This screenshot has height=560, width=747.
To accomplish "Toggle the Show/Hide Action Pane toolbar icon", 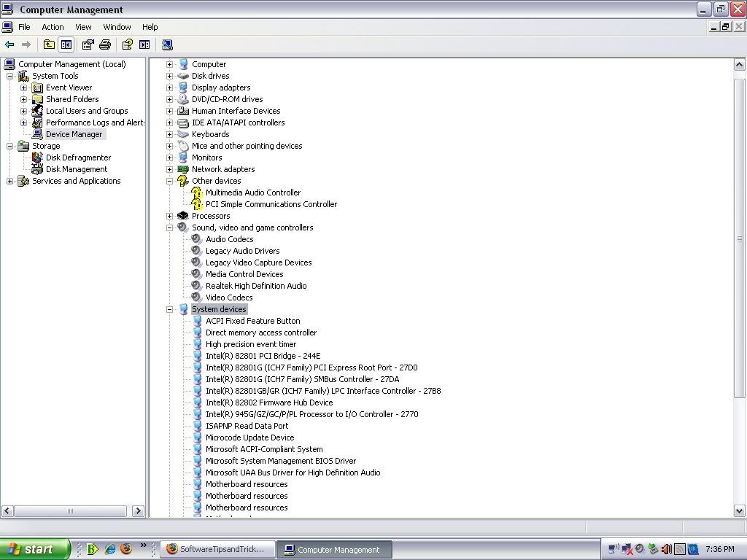I will point(144,44).
